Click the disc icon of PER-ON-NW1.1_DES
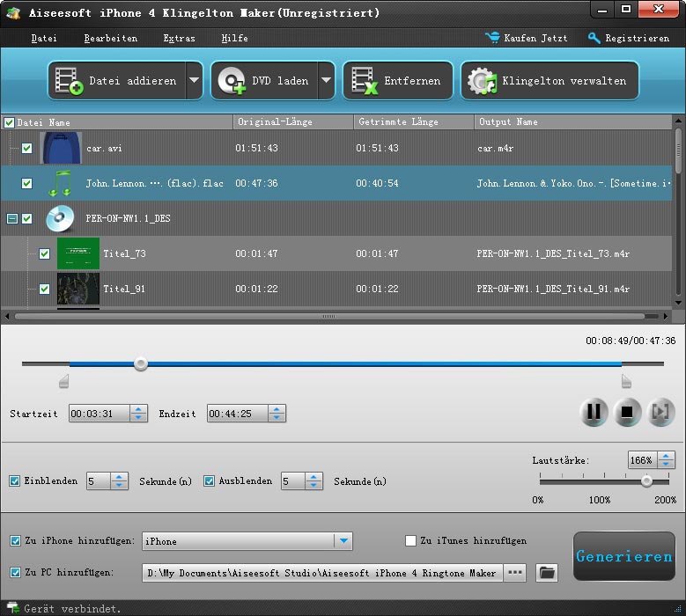 point(61,218)
